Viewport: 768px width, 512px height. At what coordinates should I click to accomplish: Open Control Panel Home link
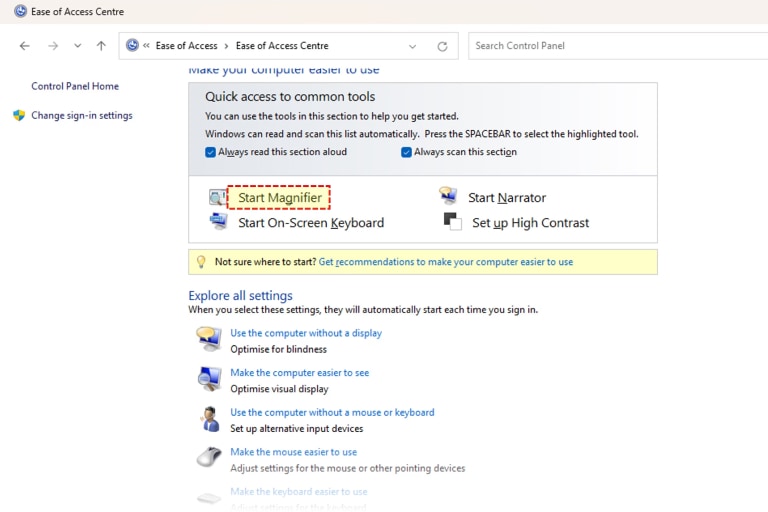pyautogui.click(x=75, y=86)
